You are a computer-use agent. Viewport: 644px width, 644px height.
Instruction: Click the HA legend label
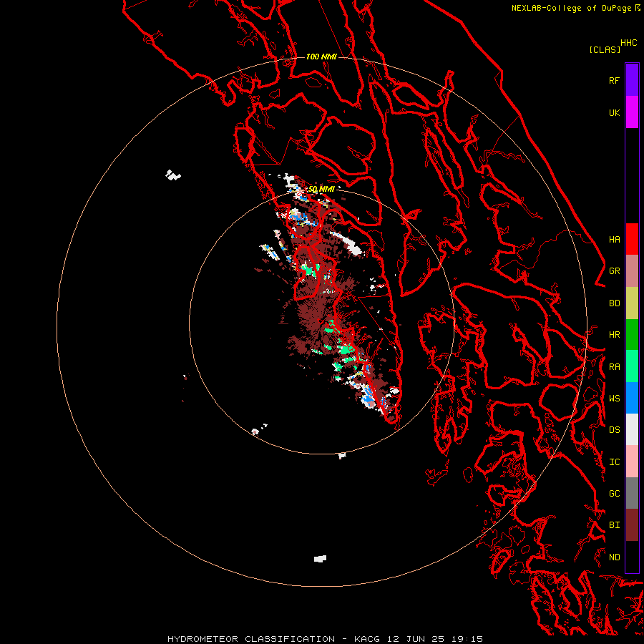pos(614,239)
